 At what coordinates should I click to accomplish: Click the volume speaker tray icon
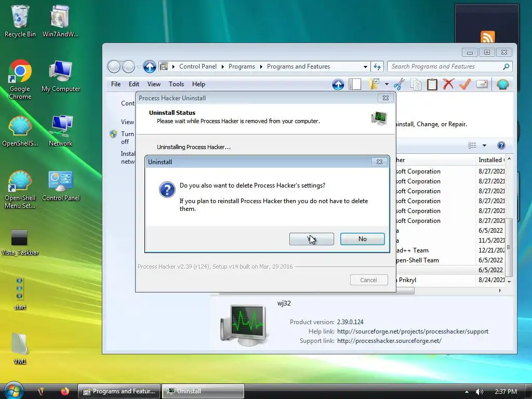pyautogui.click(x=478, y=392)
